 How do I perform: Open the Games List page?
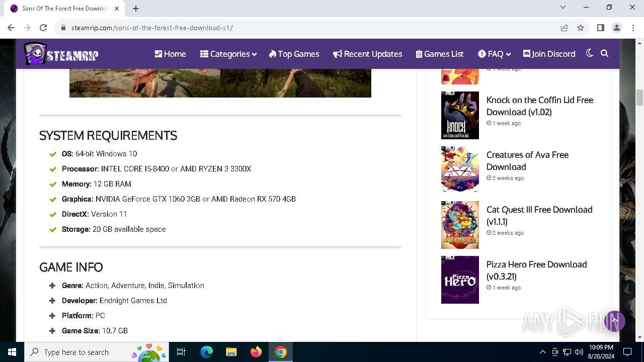[440, 54]
